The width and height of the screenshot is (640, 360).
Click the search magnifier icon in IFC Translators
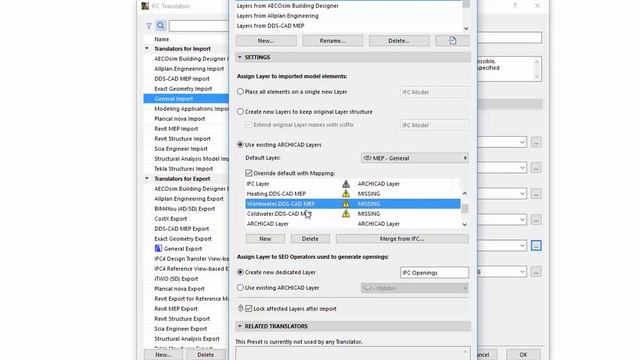click(161, 26)
